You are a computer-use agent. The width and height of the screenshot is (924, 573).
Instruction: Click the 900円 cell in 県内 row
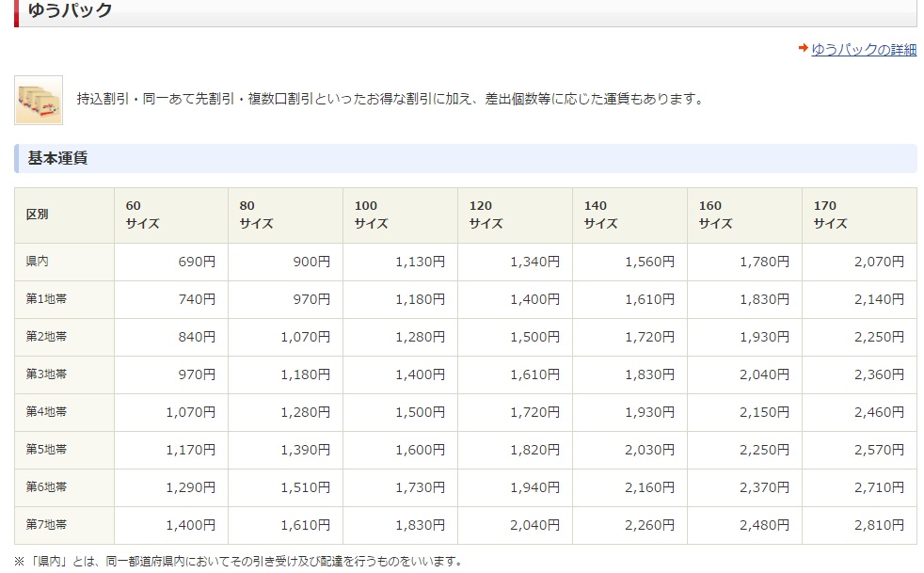pyautogui.click(x=285, y=262)
